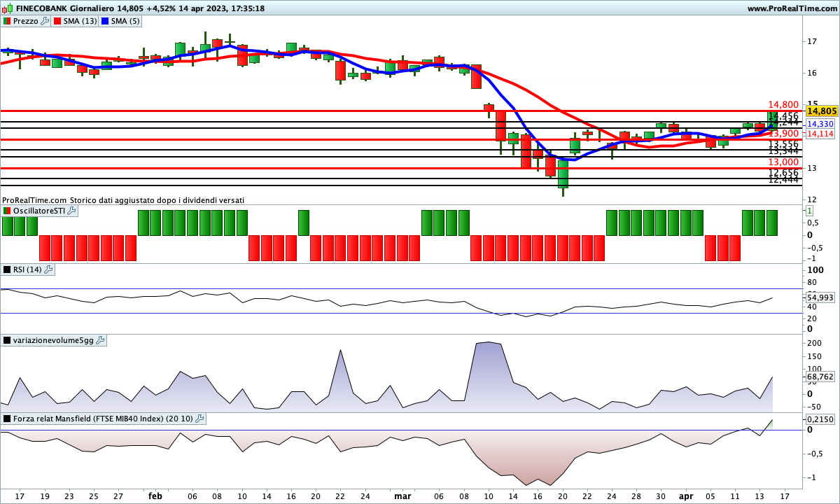Click the volume variation value tag 68,762
Screen dimensions: 840x504
pyautogui.click(x=820, y=377)
